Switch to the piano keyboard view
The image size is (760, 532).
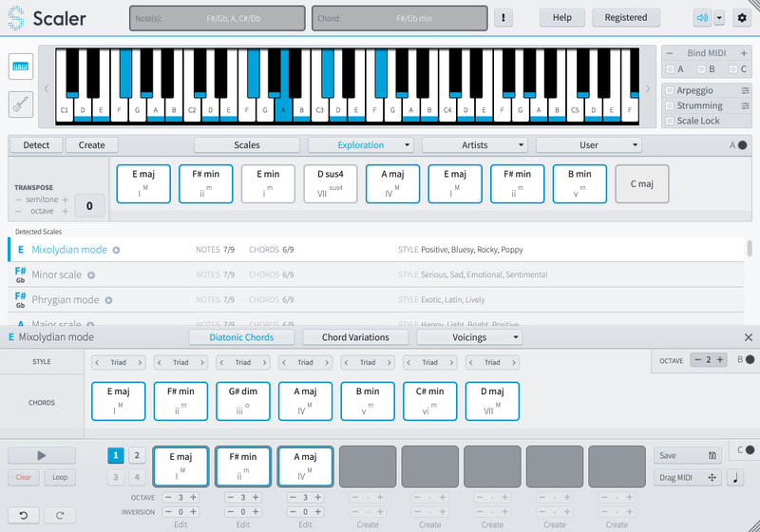(21, 66)
